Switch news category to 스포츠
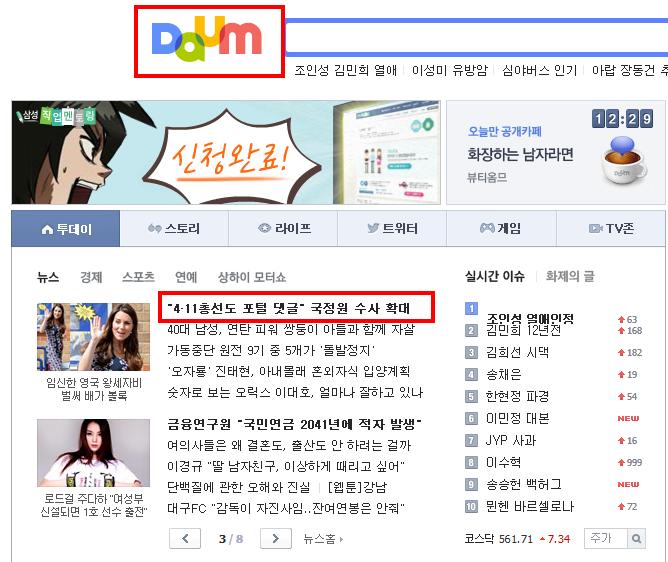Screen dimensions: 668x562 (x=138, y=277)
